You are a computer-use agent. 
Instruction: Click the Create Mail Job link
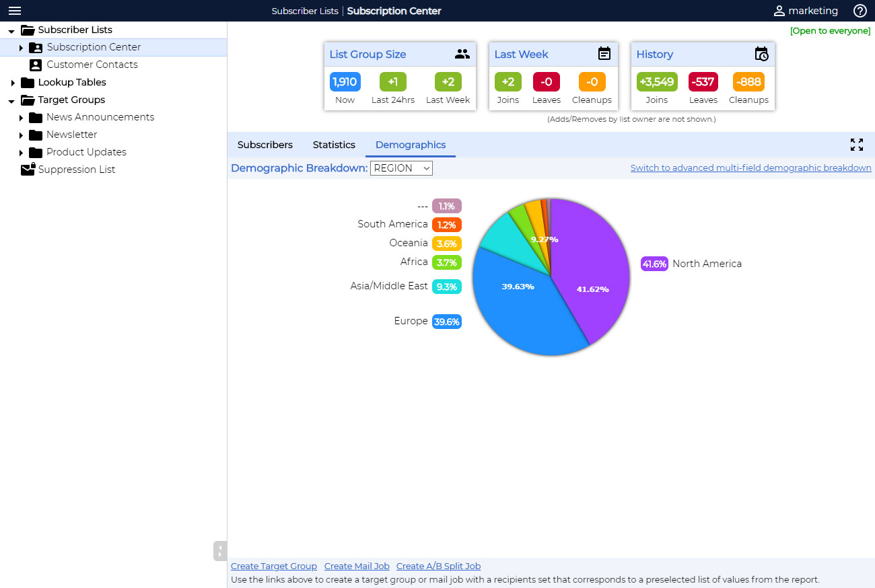coord(357,566)
